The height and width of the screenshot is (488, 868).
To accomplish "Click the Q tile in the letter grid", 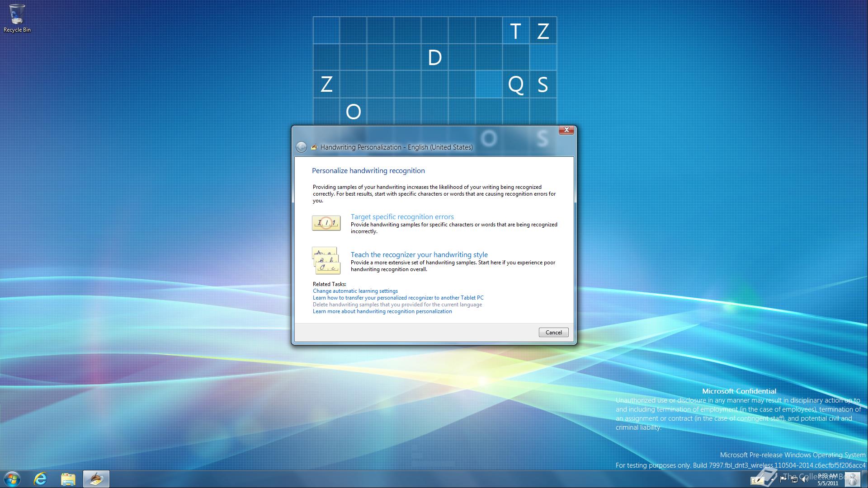I will 516,84.
